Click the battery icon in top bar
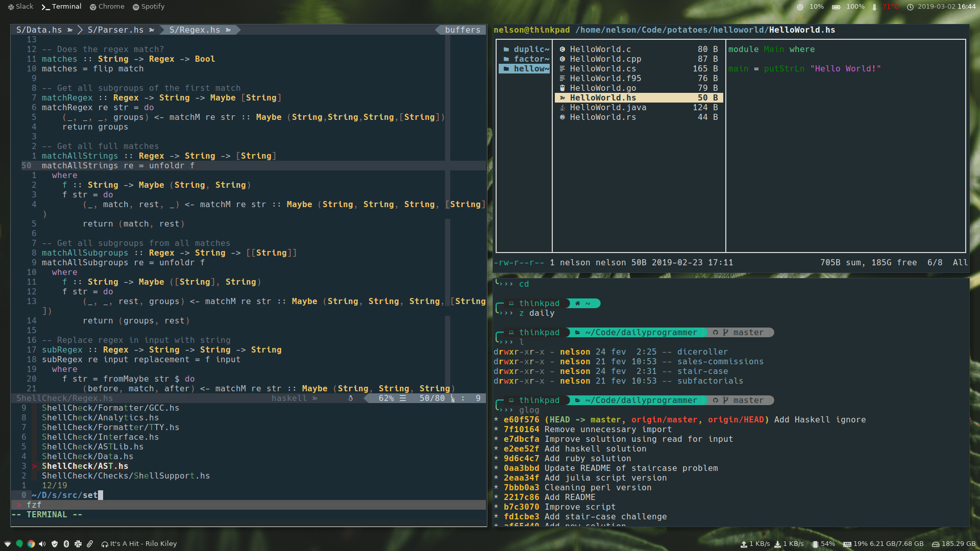The height and width of the screenshot is (551, 980). click(x=836, y=7)
